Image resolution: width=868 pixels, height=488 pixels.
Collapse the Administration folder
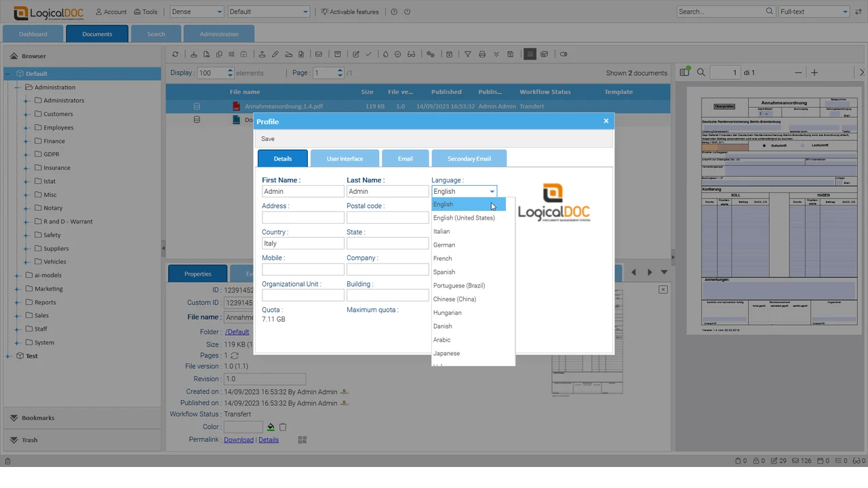tap(18, 87)
